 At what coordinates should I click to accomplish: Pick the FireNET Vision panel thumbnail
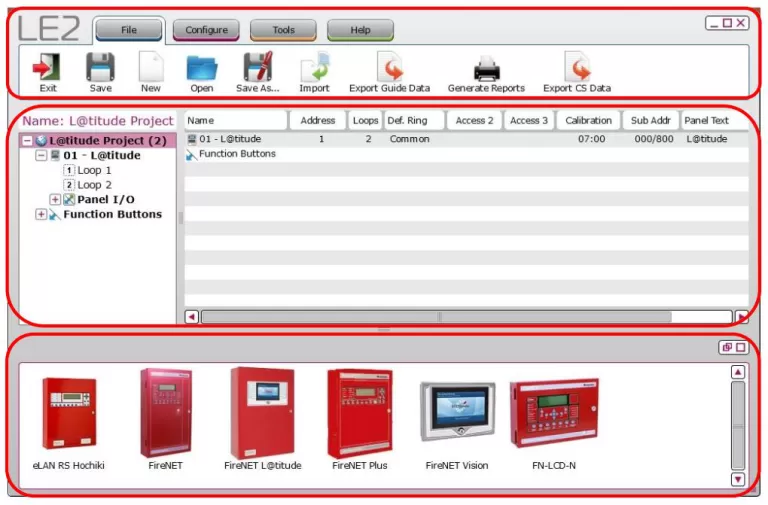point(457,425)
